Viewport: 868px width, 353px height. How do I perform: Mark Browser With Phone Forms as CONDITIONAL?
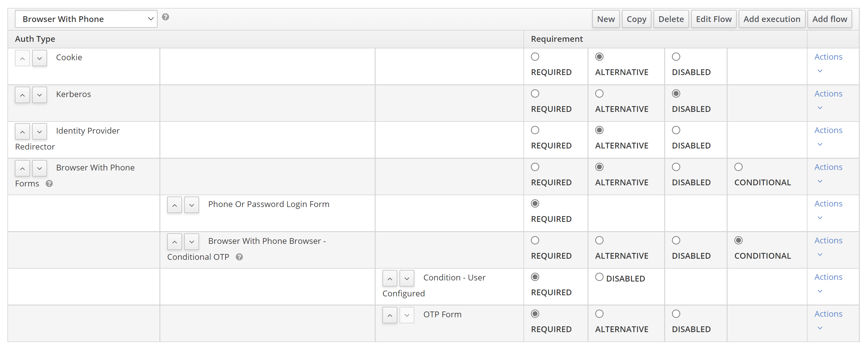(738, 167)
